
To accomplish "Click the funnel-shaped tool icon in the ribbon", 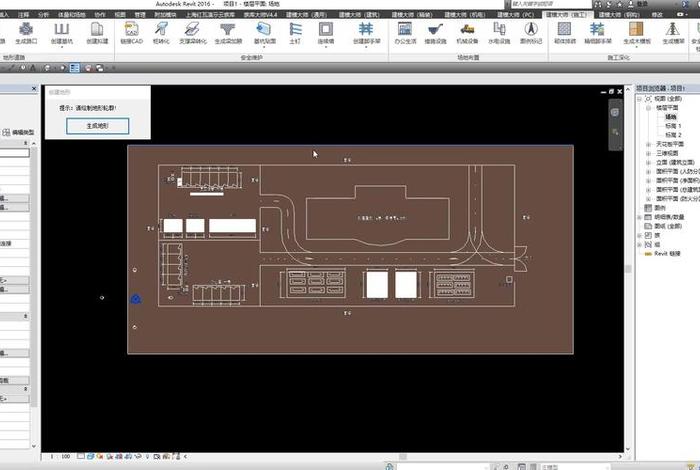I will [228, 29].
